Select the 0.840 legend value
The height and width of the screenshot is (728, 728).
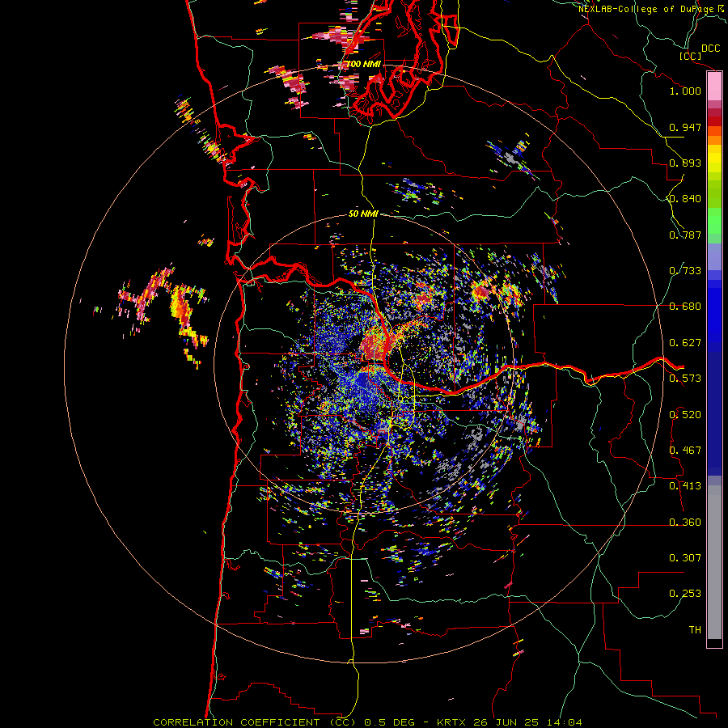pyautogui.click(x=685, y=199)
